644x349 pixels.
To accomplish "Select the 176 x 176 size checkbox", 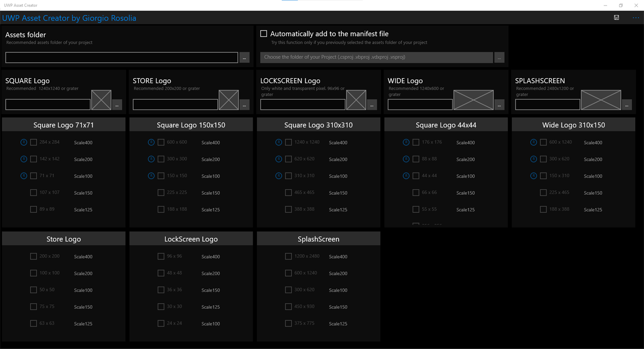I will [416, 142].
